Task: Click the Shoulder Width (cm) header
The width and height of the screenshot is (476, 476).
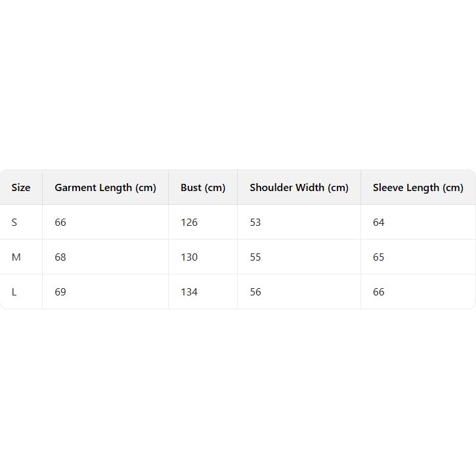Action: 299,188
